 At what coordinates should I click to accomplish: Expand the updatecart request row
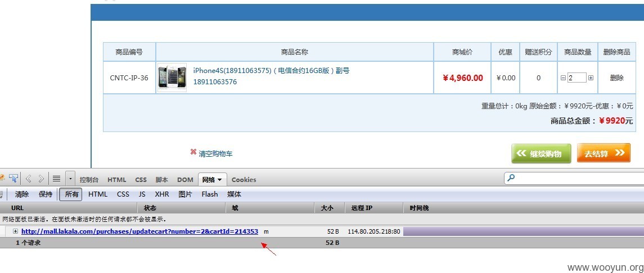click(15, 231)
